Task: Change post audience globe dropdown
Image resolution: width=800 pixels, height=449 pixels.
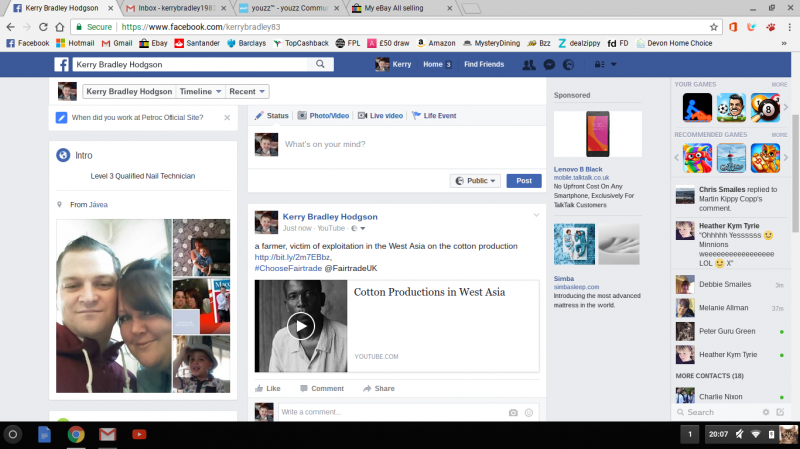Action: pyautogui.click(x=358, y=228)
